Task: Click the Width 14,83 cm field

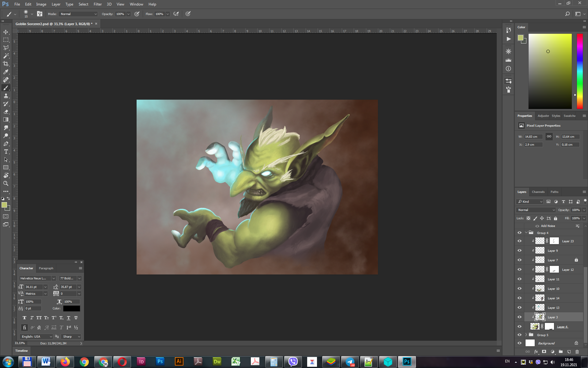Action: tap(533, 136)
